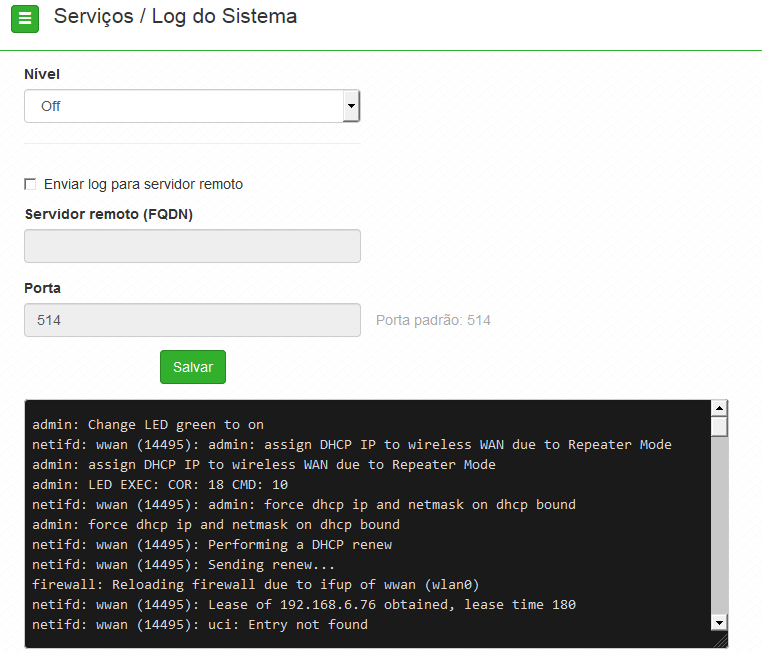Click log line 'Performing a DHCP renew'
Viewport: 762px width, 653px height.
coord(212,545)
